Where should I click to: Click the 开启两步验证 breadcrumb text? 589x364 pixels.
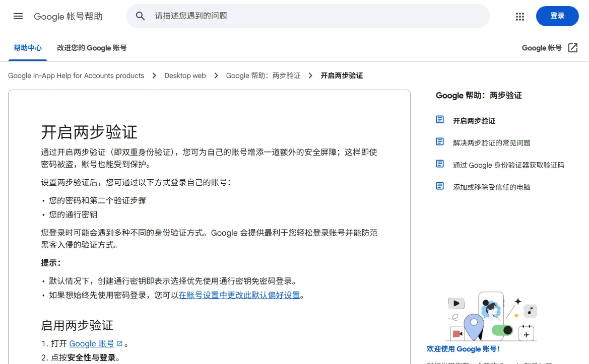(342, 76)
